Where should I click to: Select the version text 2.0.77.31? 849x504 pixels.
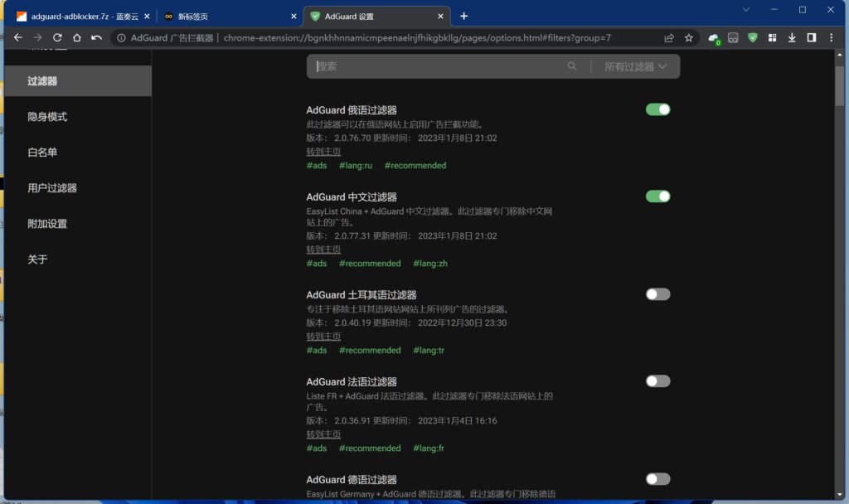352,236
